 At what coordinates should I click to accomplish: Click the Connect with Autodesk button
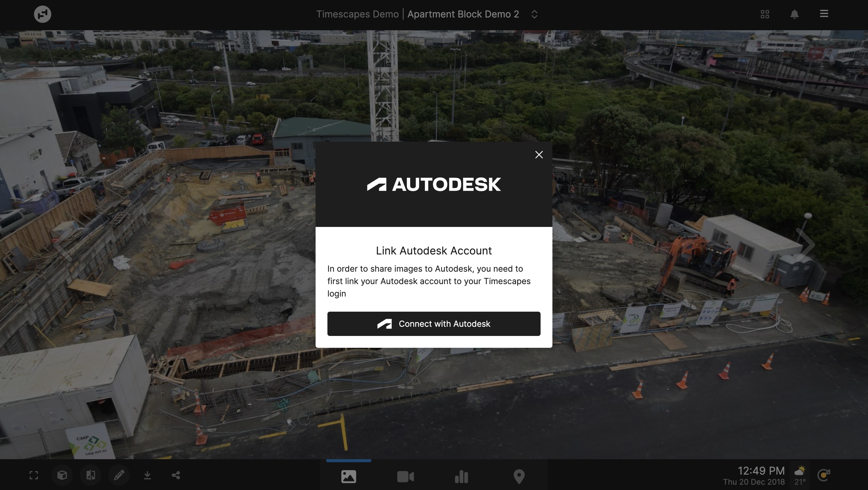(434, 324)
